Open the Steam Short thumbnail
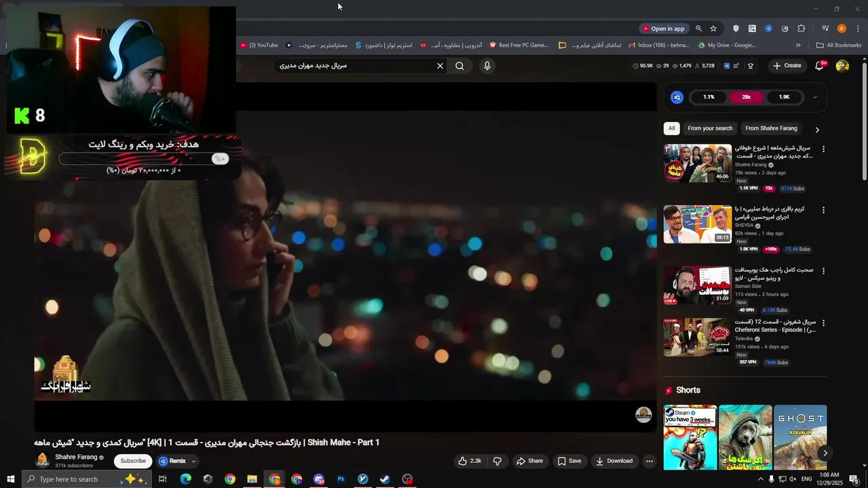This screenshot has height=488, width=868. tap(690, 437)
